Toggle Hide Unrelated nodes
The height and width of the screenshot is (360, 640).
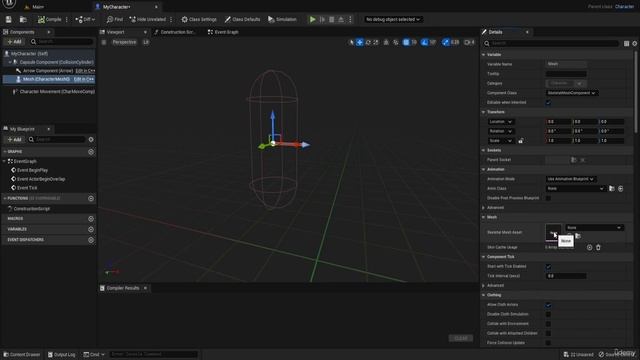[147, 19]
